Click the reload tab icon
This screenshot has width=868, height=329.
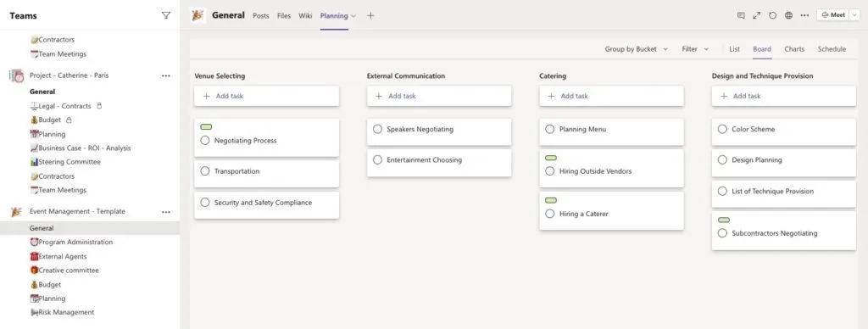(773, 15)
